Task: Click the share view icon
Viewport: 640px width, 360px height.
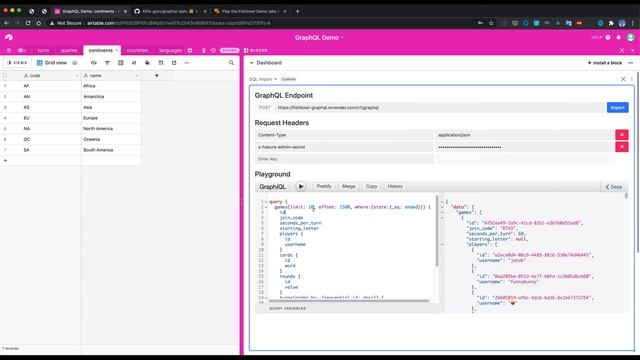Action: coord(174,63)
